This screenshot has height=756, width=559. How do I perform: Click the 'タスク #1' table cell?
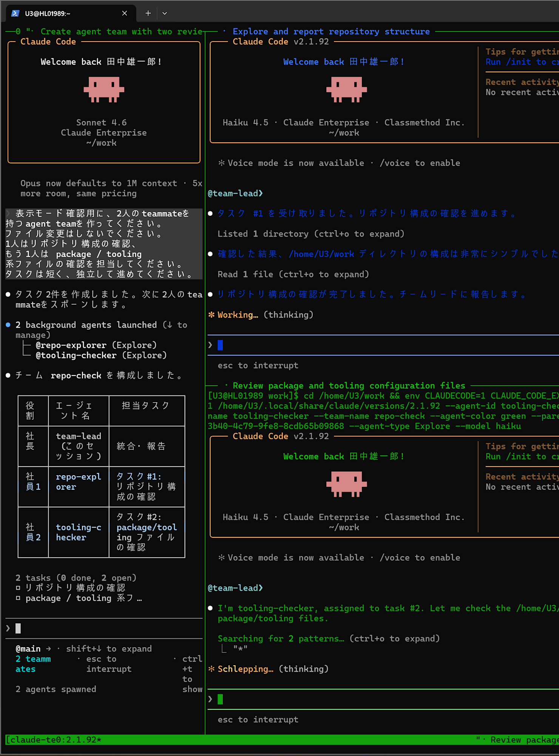point(147,486)
